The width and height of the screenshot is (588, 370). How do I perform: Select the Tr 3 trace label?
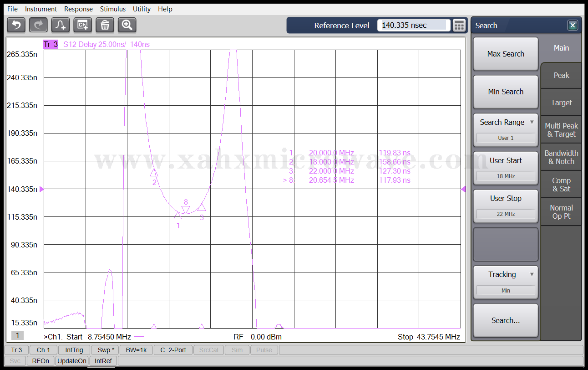pos(51,44)
